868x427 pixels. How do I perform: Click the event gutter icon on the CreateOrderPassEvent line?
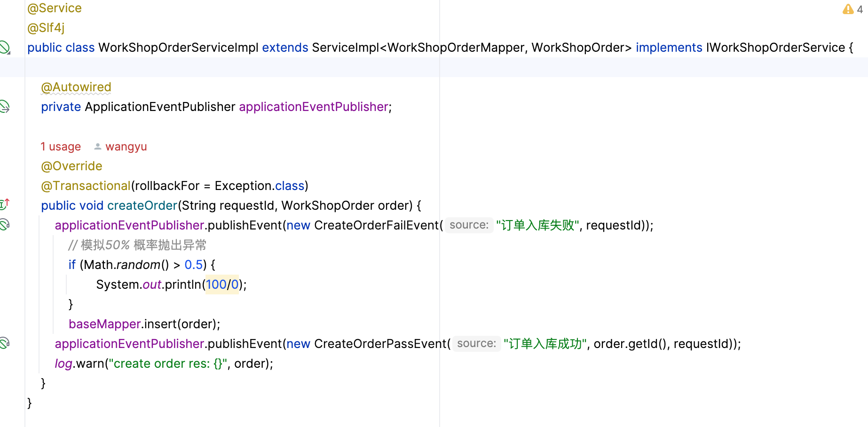tap(5, 343)
